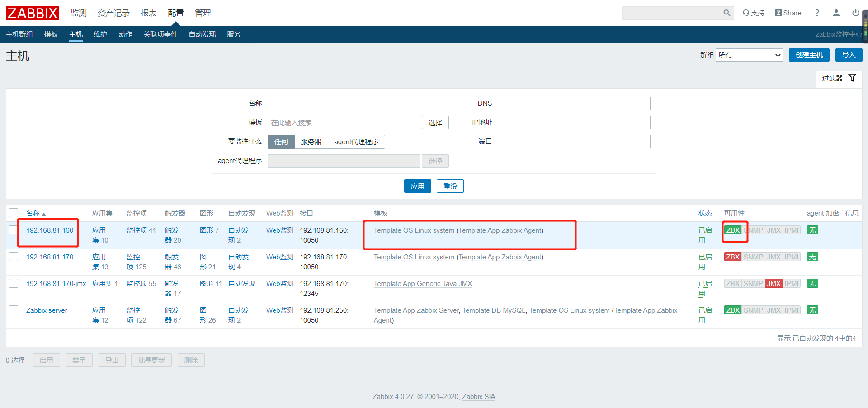Switch to the 模板 submenu tab

[x=51, y=34]
